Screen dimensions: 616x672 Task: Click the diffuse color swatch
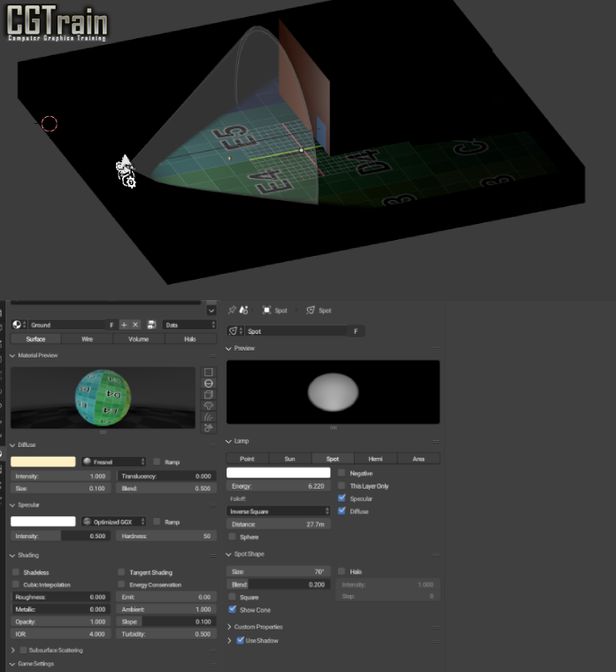pyautogui.click(x=42, y=461)
